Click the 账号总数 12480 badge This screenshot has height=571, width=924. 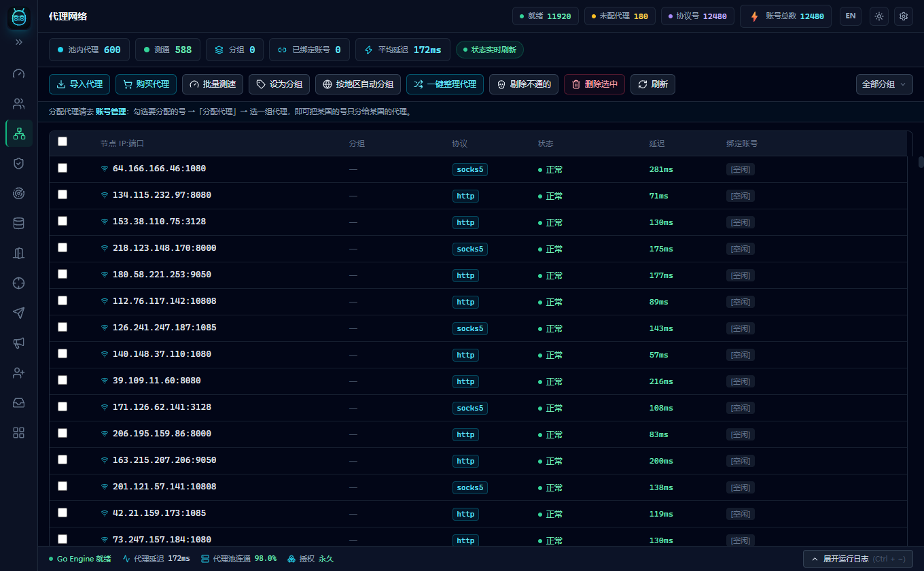pos(785,16)
